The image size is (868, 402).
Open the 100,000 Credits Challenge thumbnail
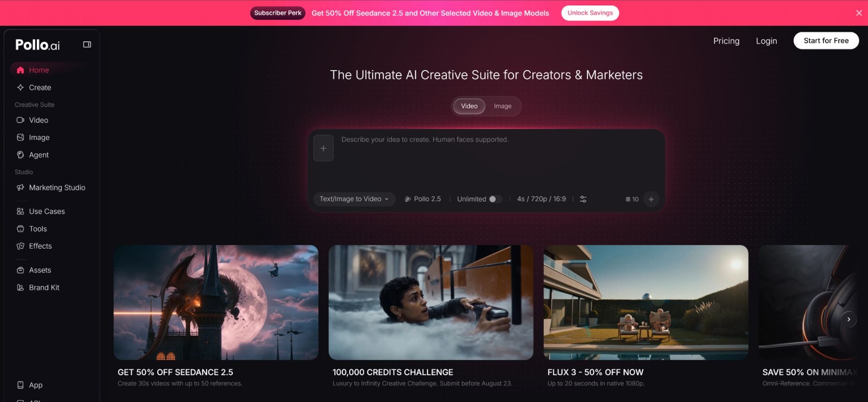coord(431,302)
